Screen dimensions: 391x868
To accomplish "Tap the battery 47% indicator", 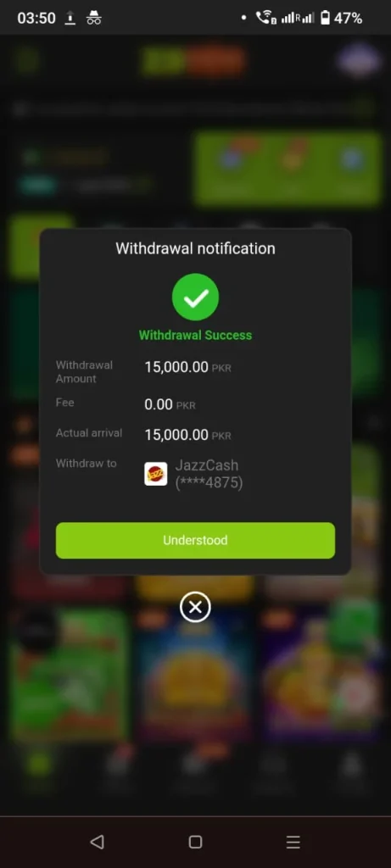I will (341, 19).
